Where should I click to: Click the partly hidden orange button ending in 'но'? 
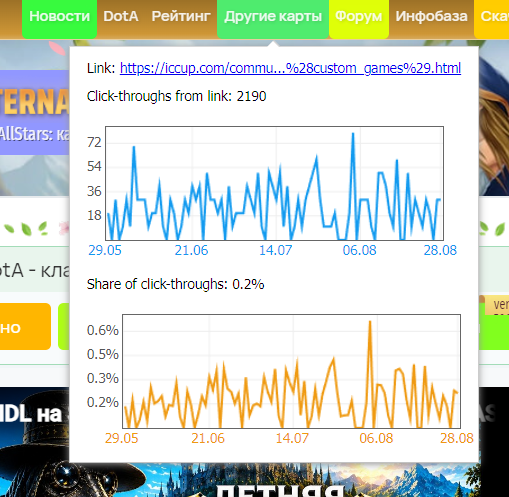point(25,326)
